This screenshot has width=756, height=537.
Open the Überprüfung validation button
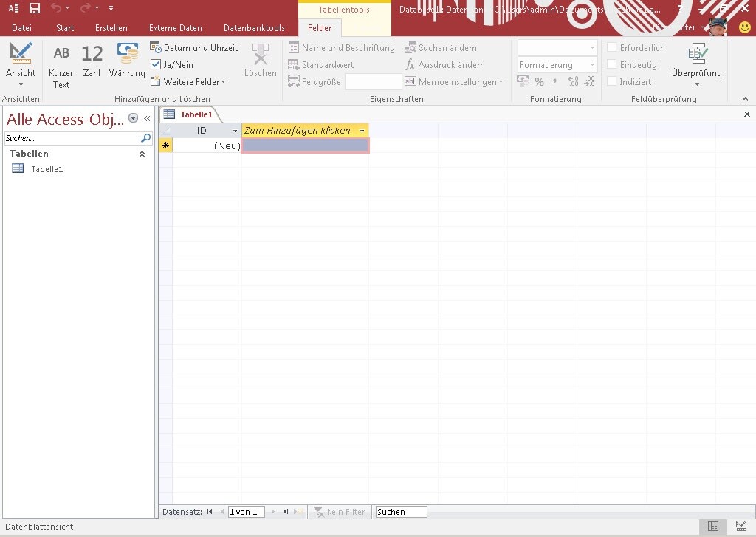pos(696,63)
